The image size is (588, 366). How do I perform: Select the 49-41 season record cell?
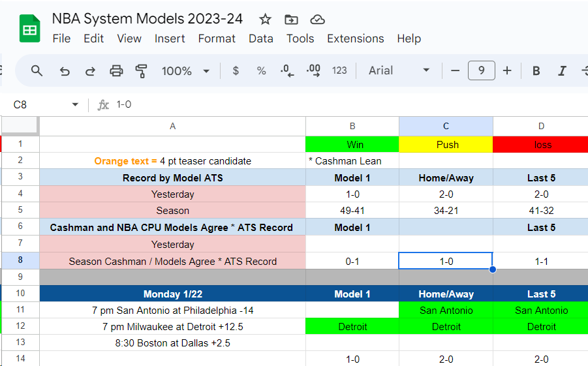pos(352,211)
